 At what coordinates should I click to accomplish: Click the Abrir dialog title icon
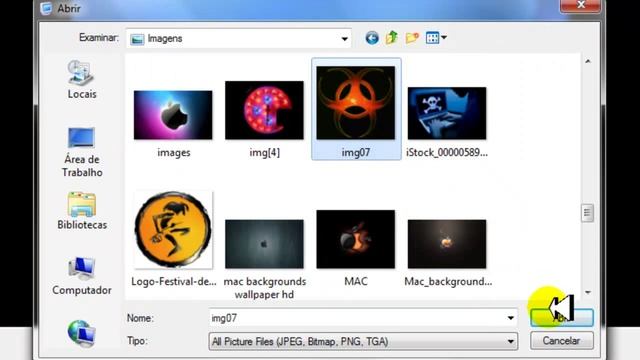coord(47,8)
